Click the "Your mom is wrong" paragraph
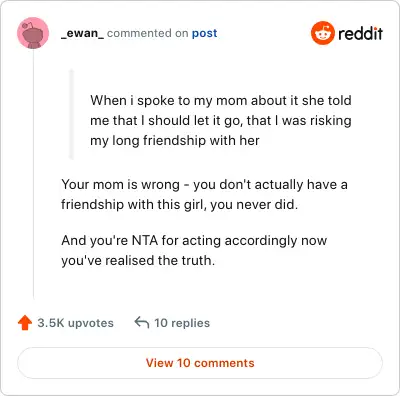This screenshot has height=396, width=400. pyautogui.click(x=204, y=194)
